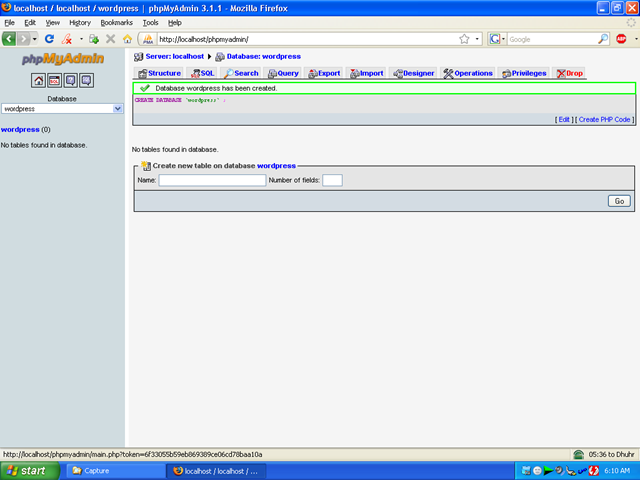This screenshot has width=640, height=480.
Task: Click Server: localhost breadcrumb link
Action: tap(174, 56)
